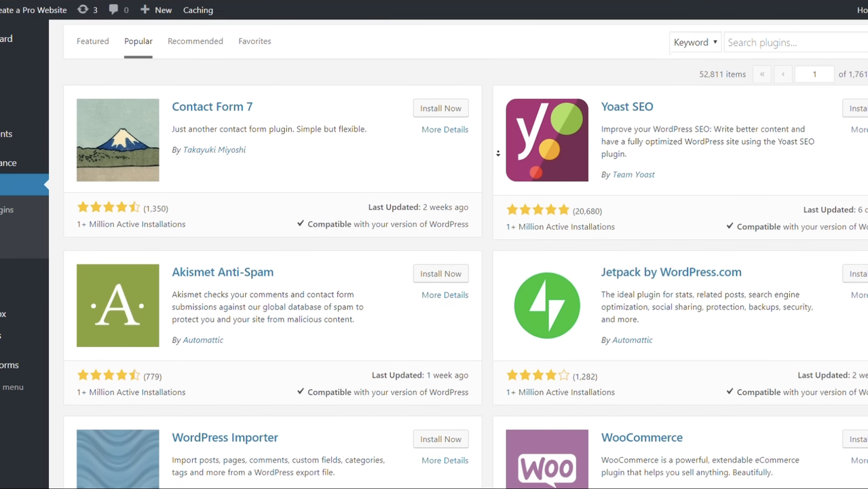Click the Yoast SEO plugin icon

pyautogui.click(x=546, y=140)
